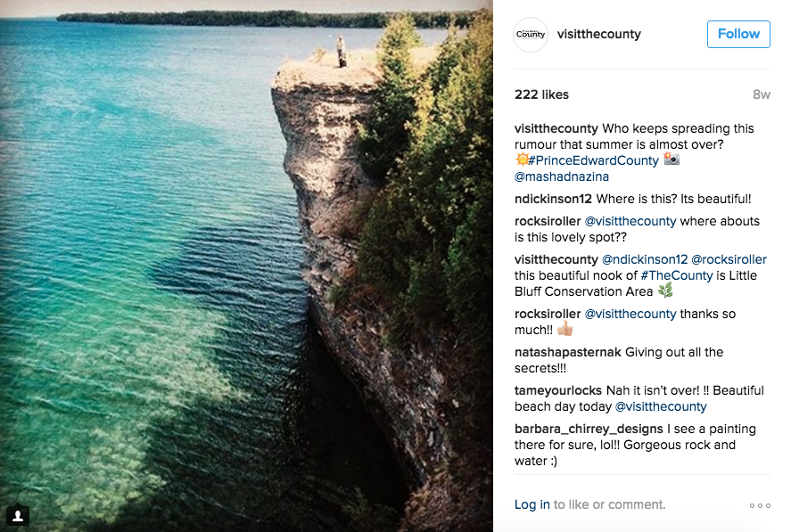This screenshot has width=791, height=532.
Task: Click the Follow button
Action: click(738, 34)
